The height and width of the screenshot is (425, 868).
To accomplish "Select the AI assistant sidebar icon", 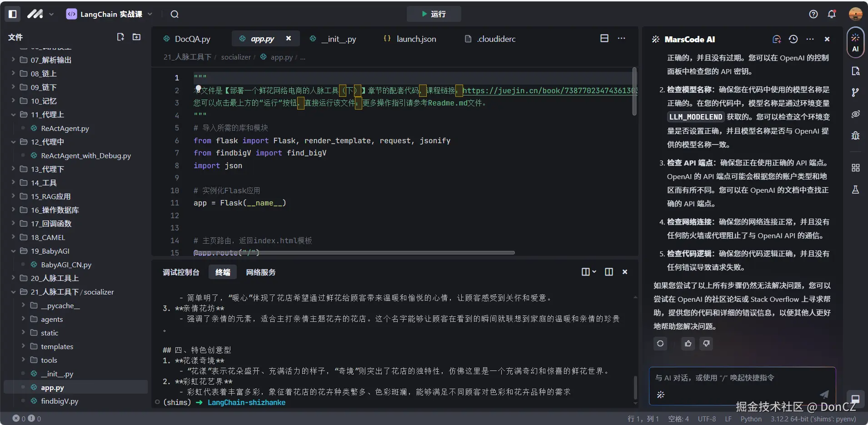I will click(x=855, y=43).
